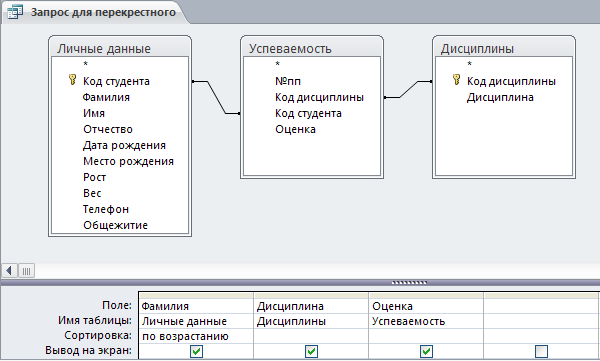600x361 pixels.
Task: Select the 'Запрос для перекрестного' tab
Action: pos(95,12)
